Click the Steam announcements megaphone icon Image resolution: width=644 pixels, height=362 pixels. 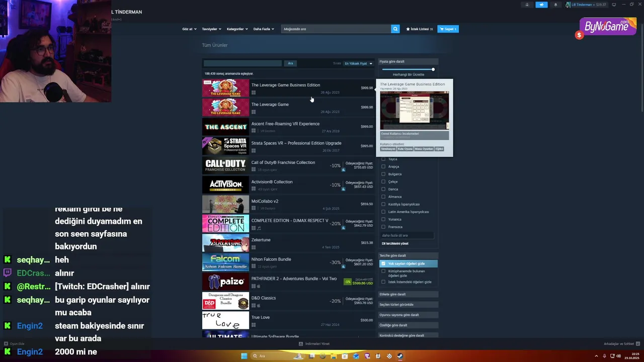tap(541, 5)
